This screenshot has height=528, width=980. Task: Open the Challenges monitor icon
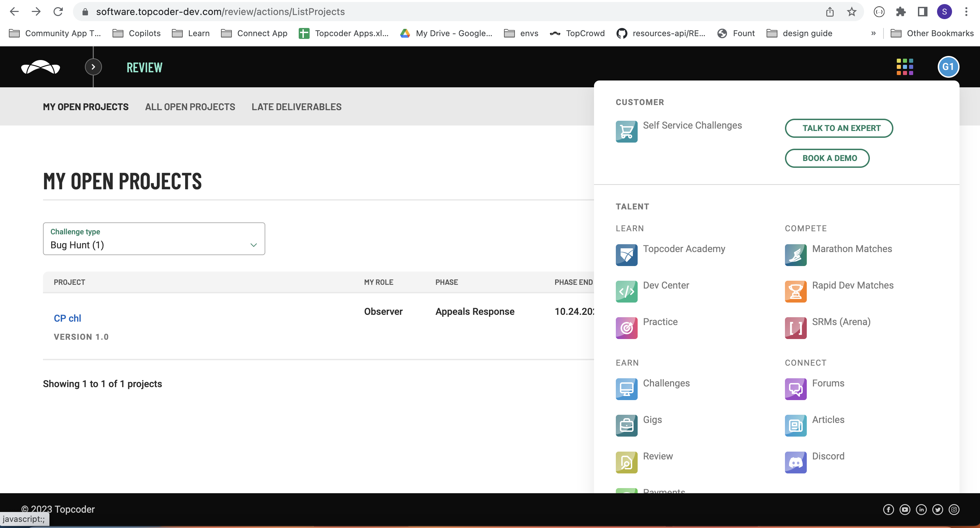point(626,389)
